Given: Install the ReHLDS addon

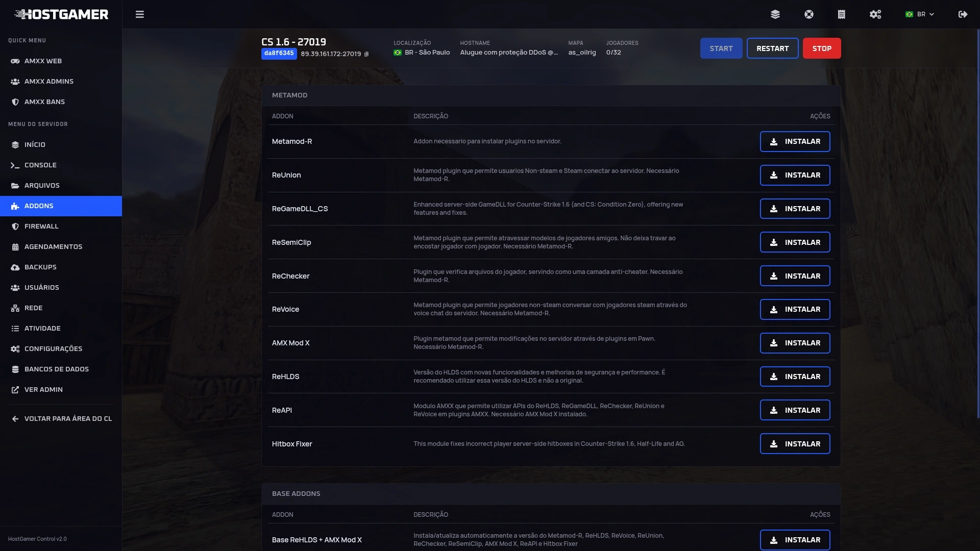Looking at the screenshot, I should pyautogui.click(x=795, y=377).
